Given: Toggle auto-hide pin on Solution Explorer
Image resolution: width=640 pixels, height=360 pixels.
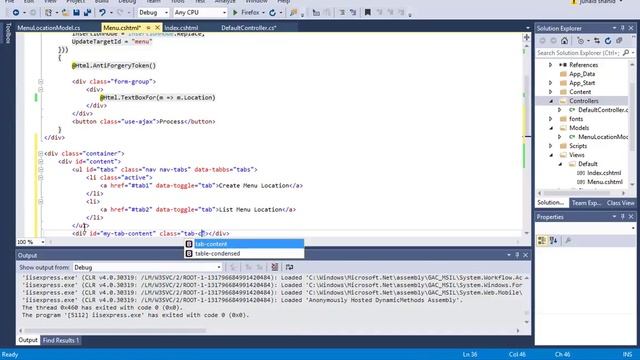Looking at the screenshot, I should point(622,28).
